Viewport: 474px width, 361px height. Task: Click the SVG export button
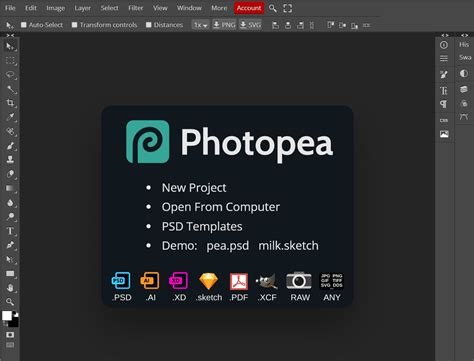click(250, 25)
